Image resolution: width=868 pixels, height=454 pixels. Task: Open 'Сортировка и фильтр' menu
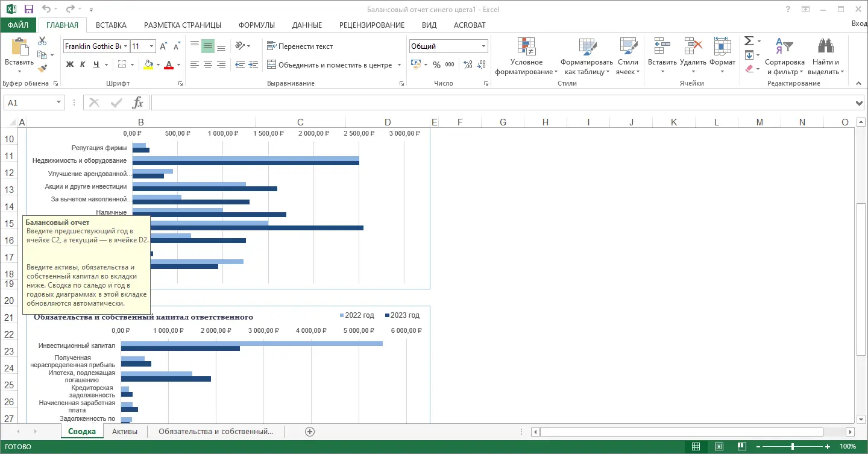[784, 57]
